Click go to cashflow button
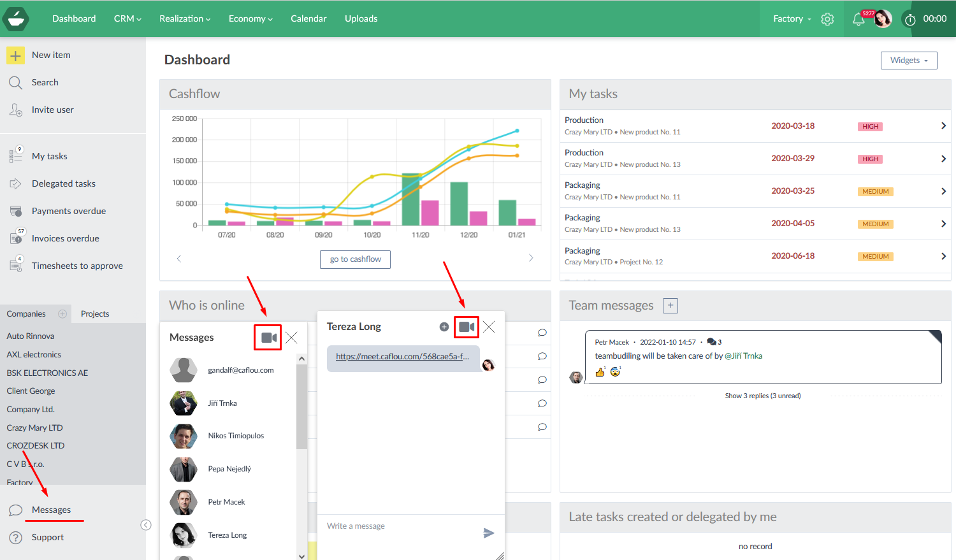The image size is (956, 560). (355, 259)
